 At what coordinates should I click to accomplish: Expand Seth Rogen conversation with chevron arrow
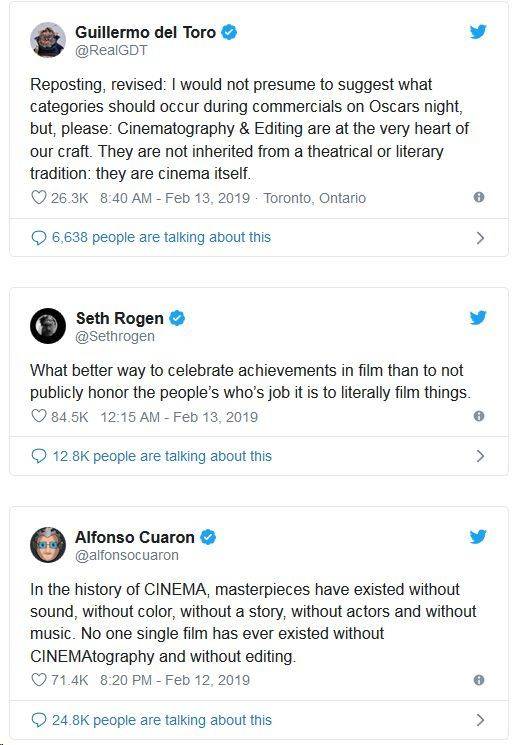pyautogui.click(x=480, y=456)
